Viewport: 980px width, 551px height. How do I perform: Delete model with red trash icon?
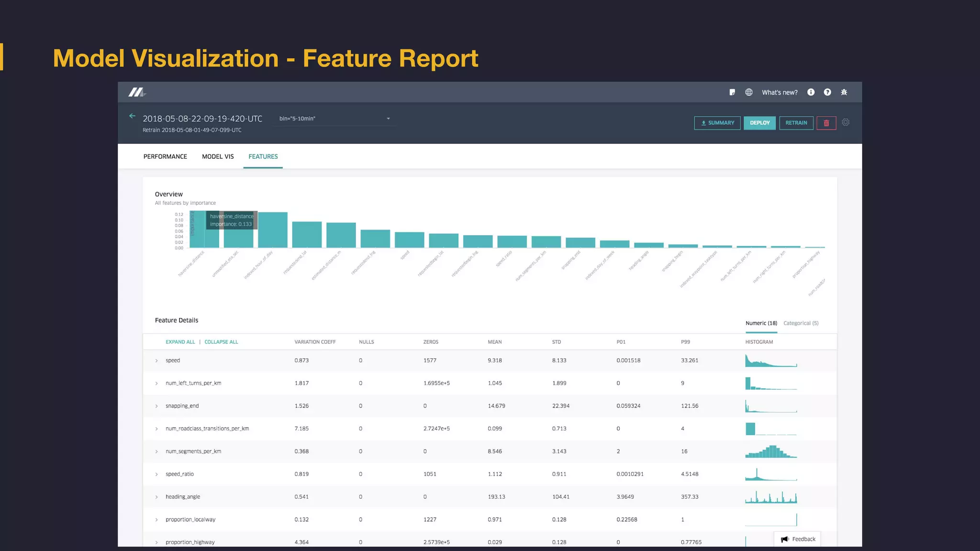pos(826,123)
